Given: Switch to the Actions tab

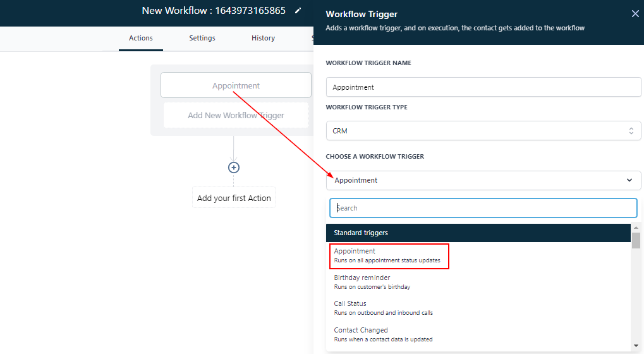Looking at the screenshot, I should (141, 38).
